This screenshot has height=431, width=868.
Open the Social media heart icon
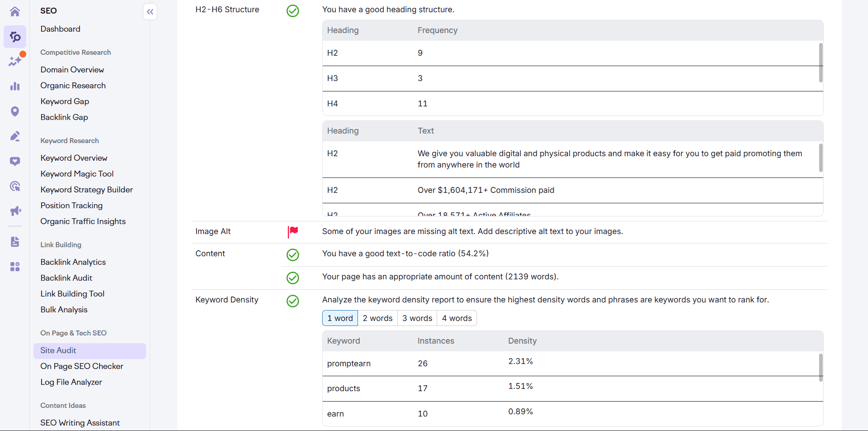point(15,161)
